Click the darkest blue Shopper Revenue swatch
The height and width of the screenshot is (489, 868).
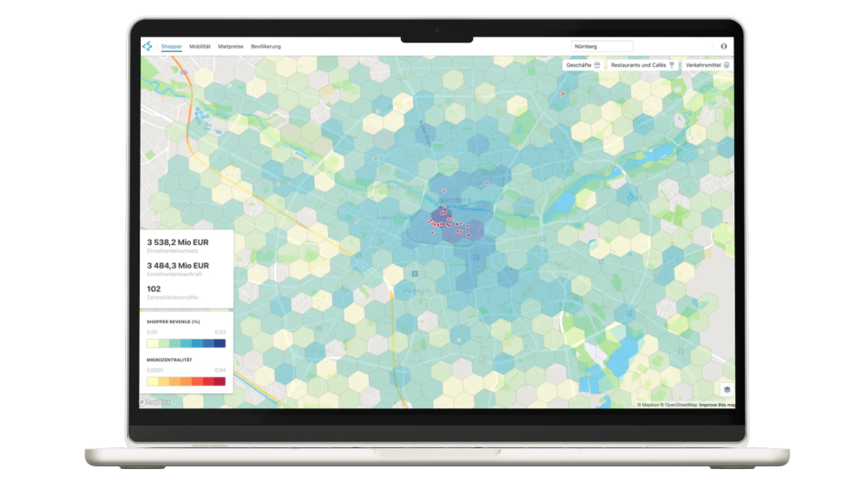220,343
